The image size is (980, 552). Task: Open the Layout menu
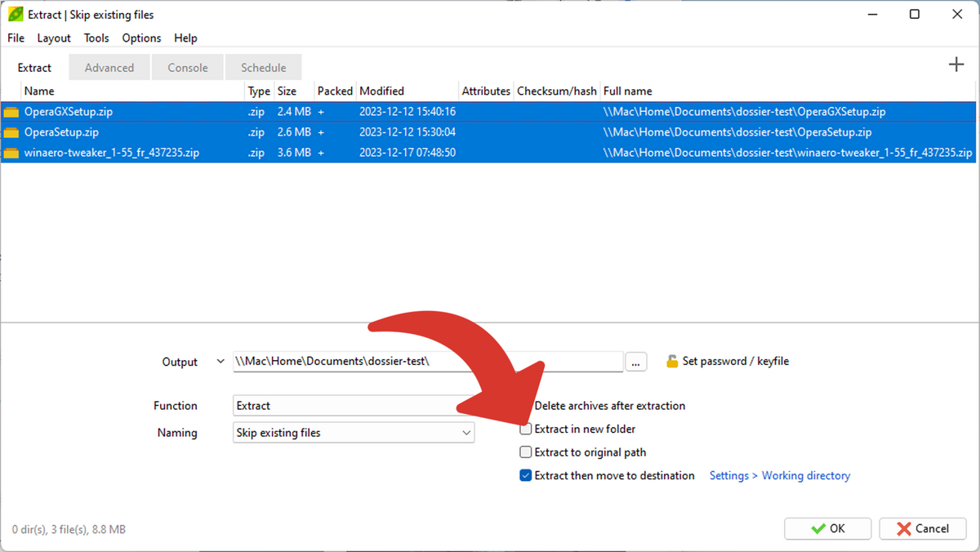pyautogui.click(x=54, y=38)
